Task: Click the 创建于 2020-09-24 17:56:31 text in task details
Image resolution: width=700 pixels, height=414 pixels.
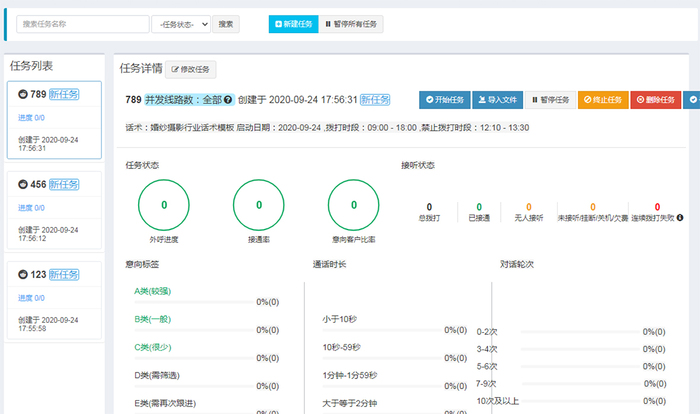Action: pos(298,100)
